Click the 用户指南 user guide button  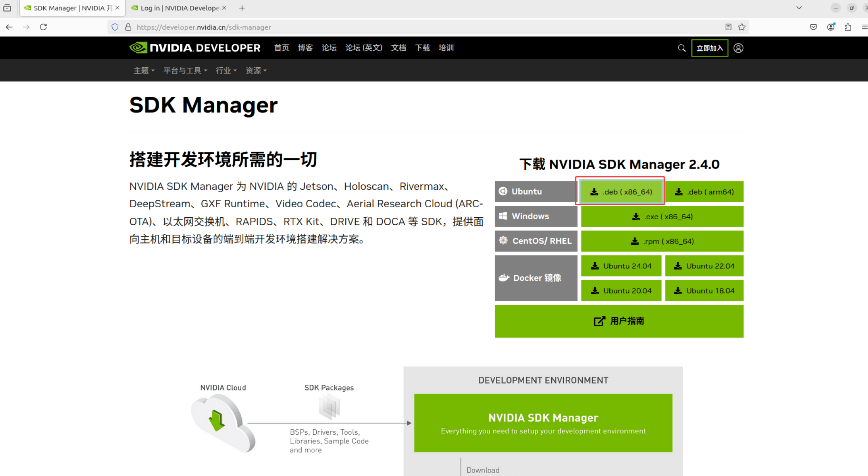click(x=619, y=321)
